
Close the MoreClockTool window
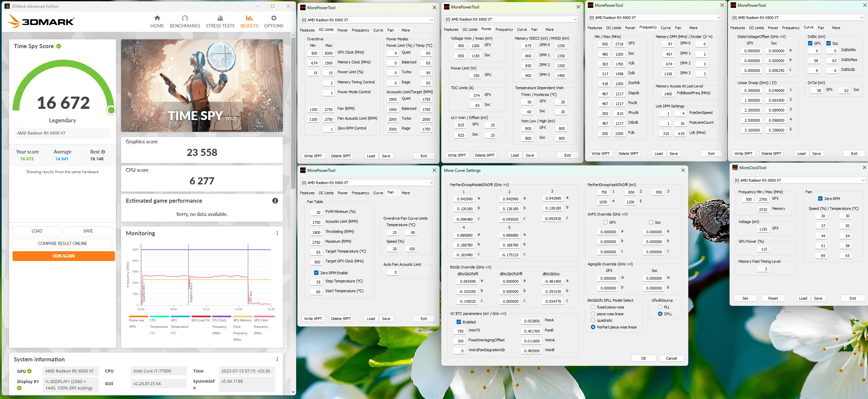point(864,167)
